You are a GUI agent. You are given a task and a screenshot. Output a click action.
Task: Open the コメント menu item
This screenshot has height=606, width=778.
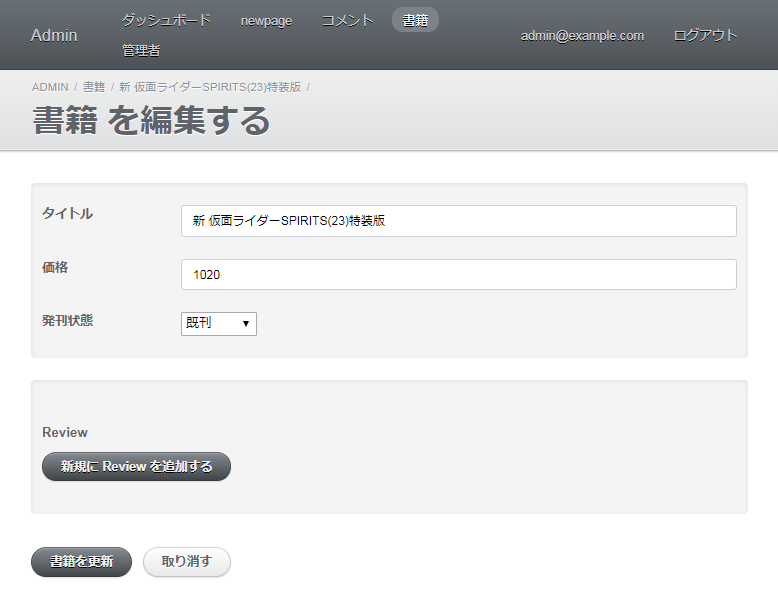(x=347, y=20)
